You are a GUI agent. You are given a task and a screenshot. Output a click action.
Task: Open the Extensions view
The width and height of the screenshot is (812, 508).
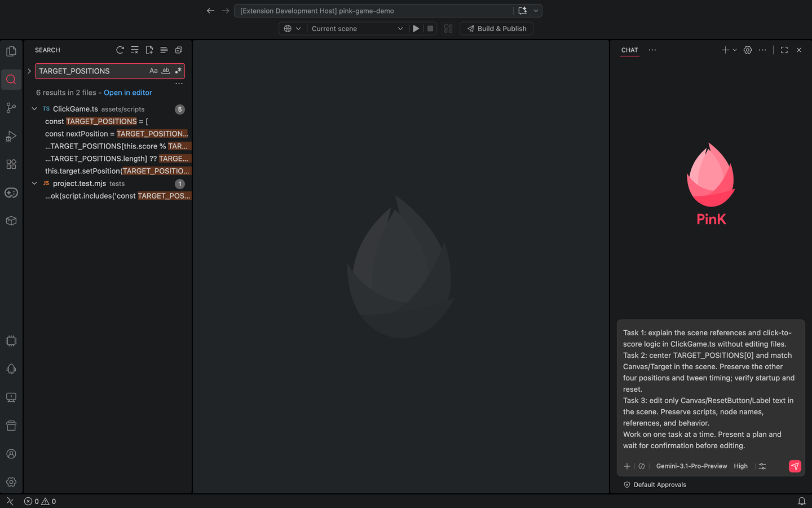(11, 164)
